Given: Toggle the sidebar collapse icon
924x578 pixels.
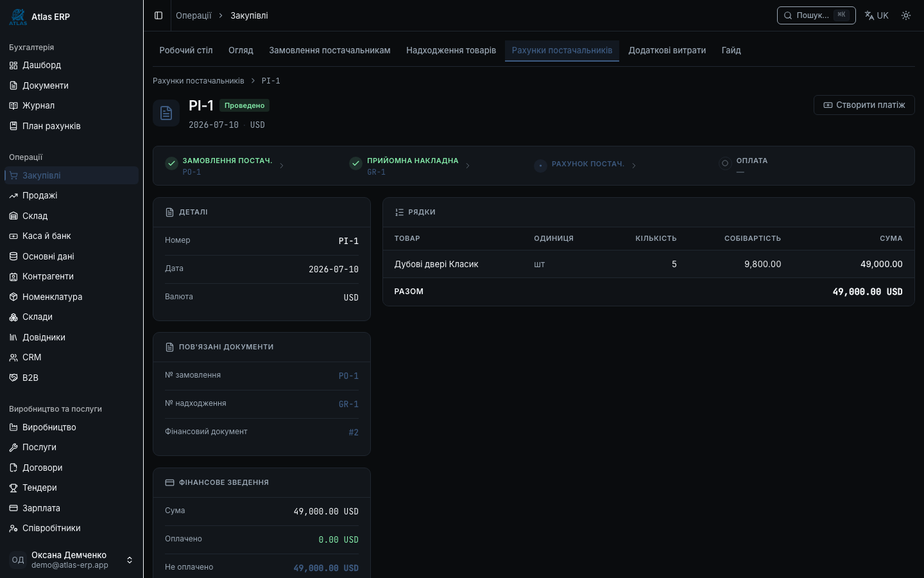Looking at the screenshot, I should point(158,15).
